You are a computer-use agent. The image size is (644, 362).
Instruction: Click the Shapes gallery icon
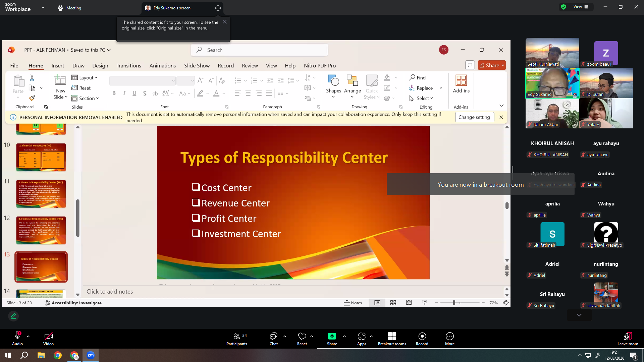coord(333,80)
